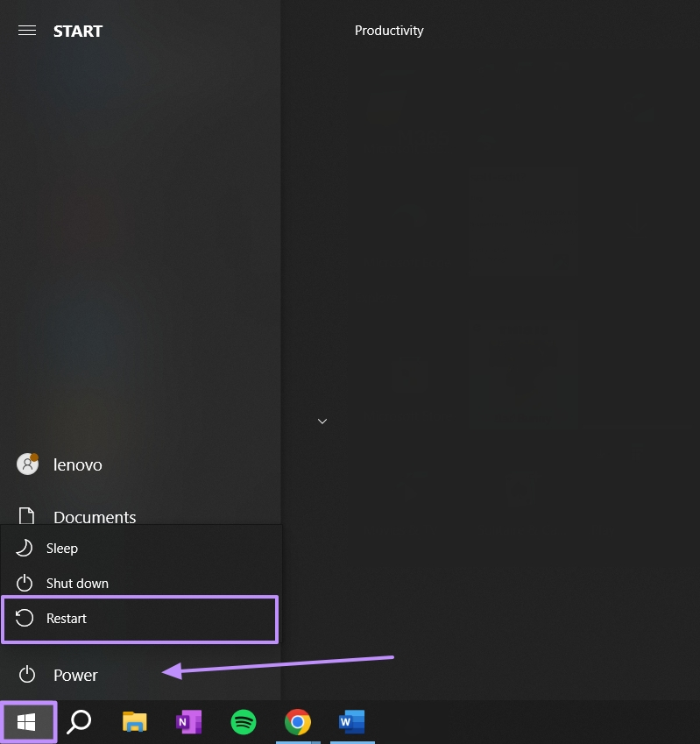The height and width of the screenshot is (744, 700).
Task: Launch File Explorer from taskbar
Action: (x=135, y=722)
